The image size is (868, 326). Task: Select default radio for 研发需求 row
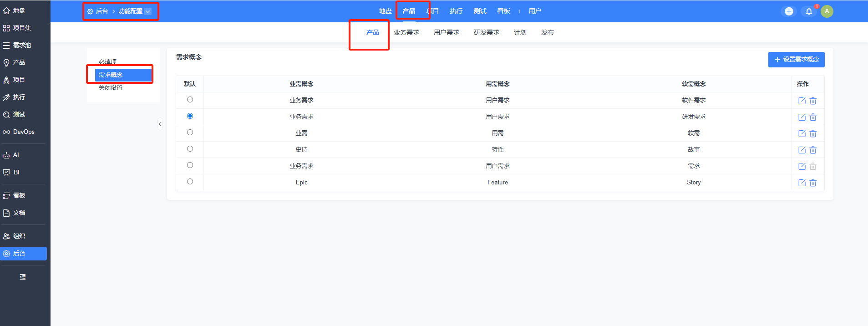190,116
